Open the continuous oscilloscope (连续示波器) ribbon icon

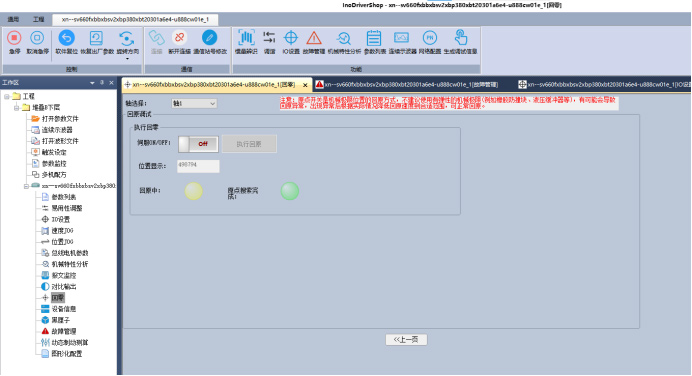click(x=402, y=38)
